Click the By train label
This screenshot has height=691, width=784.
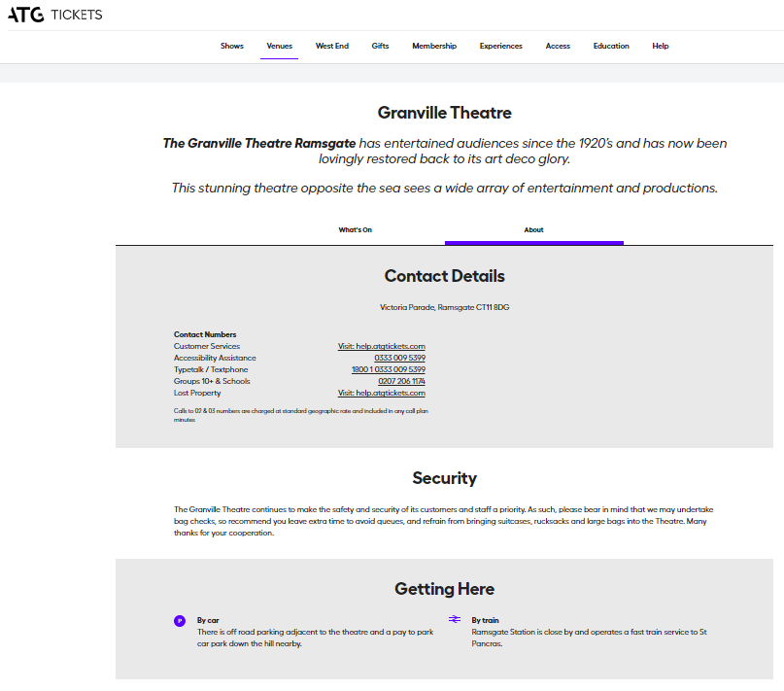(x=485, y=620)
